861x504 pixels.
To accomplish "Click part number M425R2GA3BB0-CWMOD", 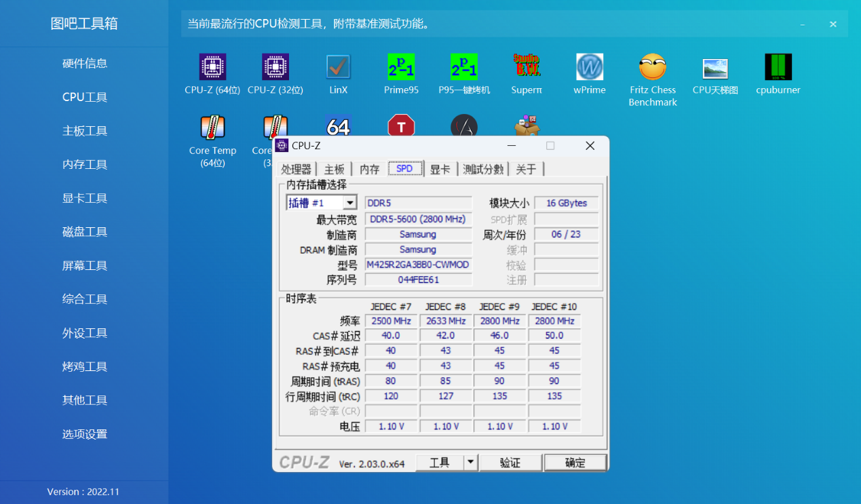I will [418, 265].
